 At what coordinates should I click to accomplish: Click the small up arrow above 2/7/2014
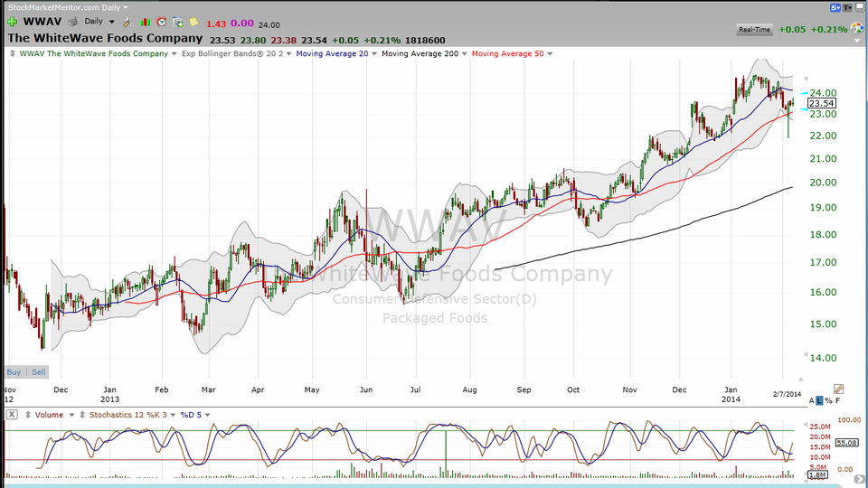(x=800, y=379)
